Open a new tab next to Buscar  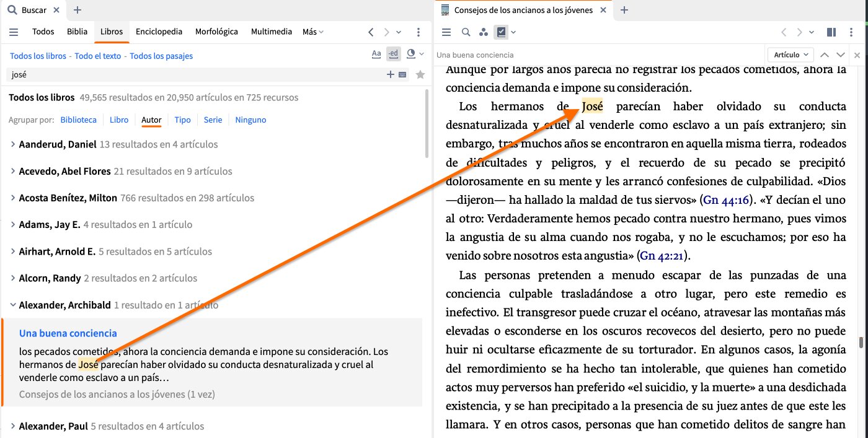coord(77,10)
